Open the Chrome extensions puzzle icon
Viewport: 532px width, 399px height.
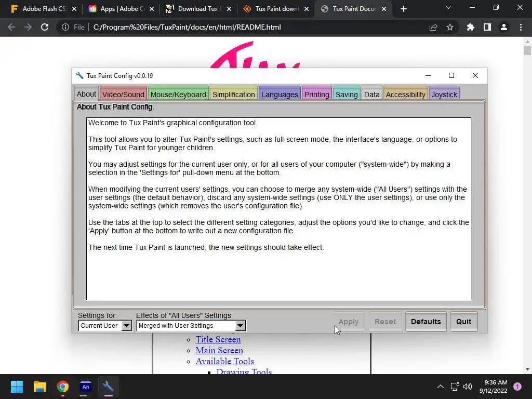pos(470,27)
